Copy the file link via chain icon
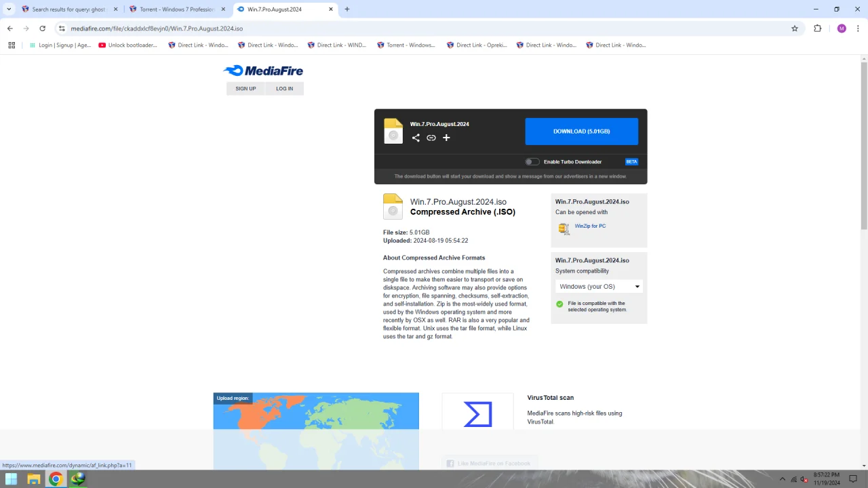868x488 pixels. coord(431,138)
